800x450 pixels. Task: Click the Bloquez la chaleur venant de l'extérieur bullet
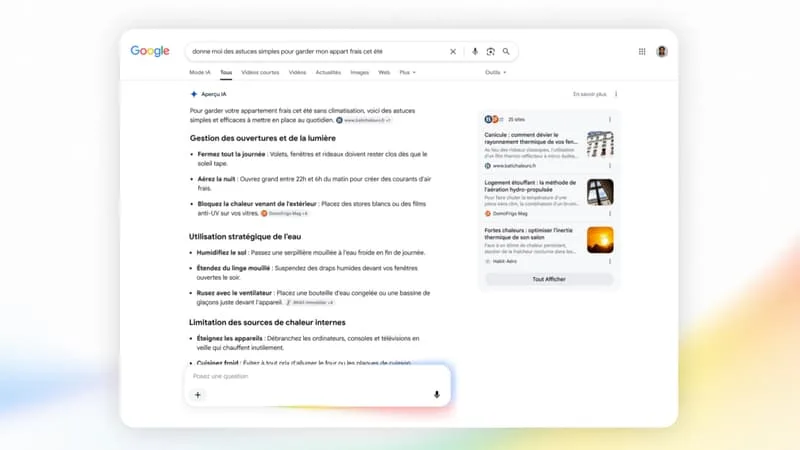pos(312,208)
